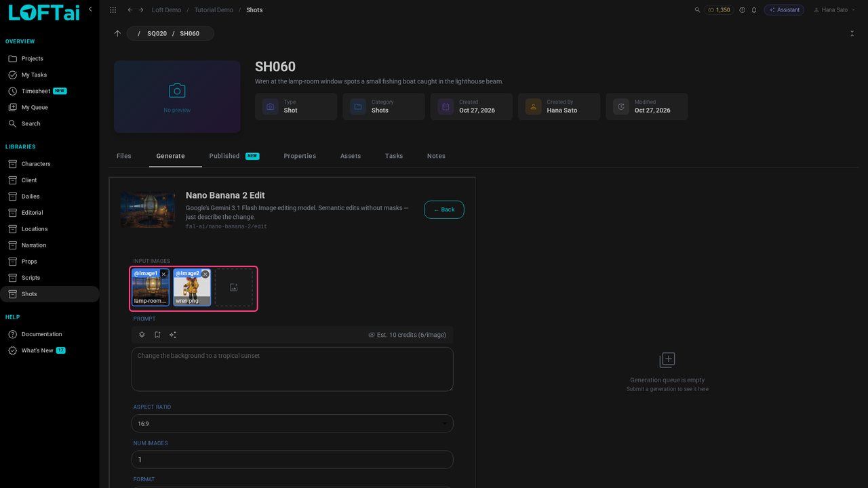This screenshot has height=488, width=868.
Task: Launch the Assistant
Action: pos(784,10)
